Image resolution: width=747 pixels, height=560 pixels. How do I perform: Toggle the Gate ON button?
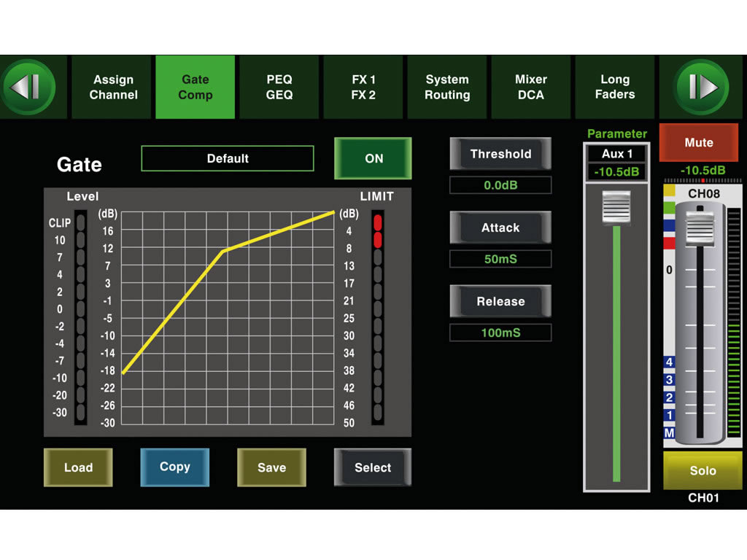pos(373,158)
